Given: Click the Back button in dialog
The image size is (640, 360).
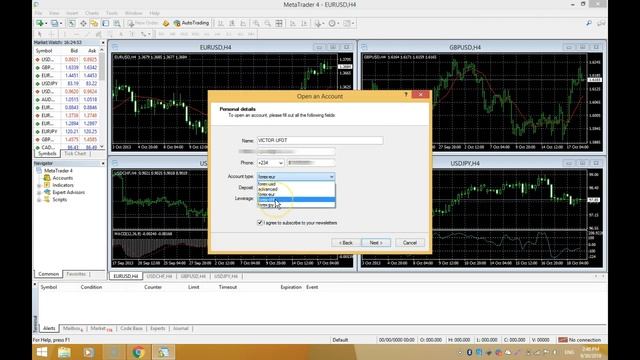Looking at the screenshot, I should [346, 243].
